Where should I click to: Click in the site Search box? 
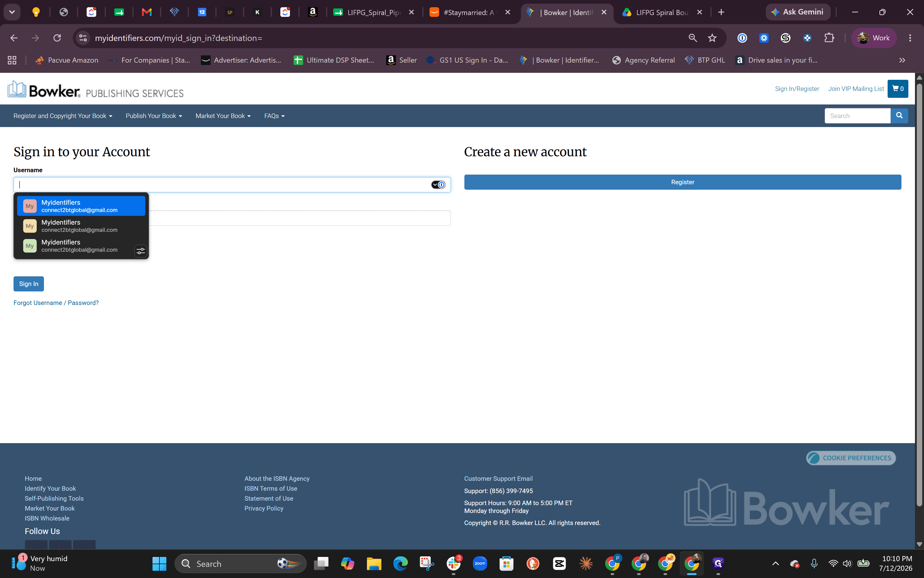pyautogui.click(x=858, y=115)
